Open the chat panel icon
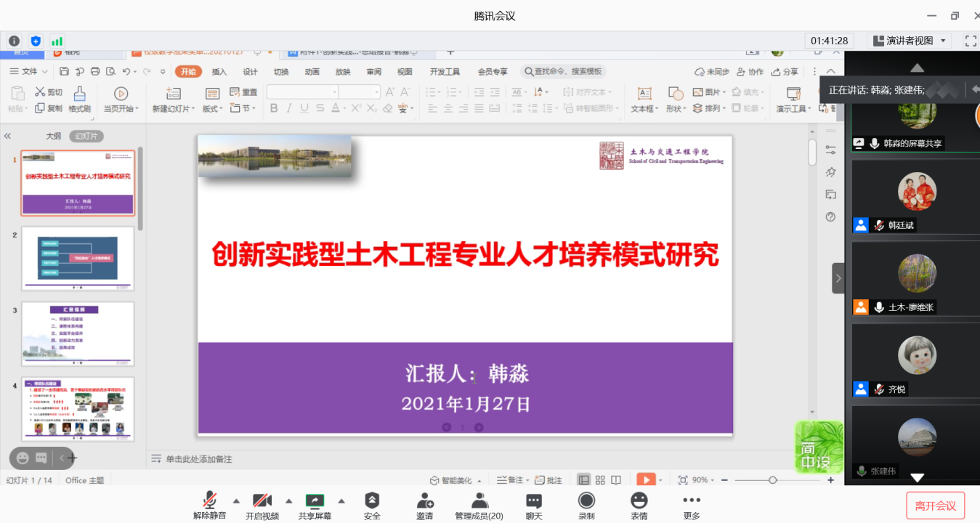 click(534, 500)
